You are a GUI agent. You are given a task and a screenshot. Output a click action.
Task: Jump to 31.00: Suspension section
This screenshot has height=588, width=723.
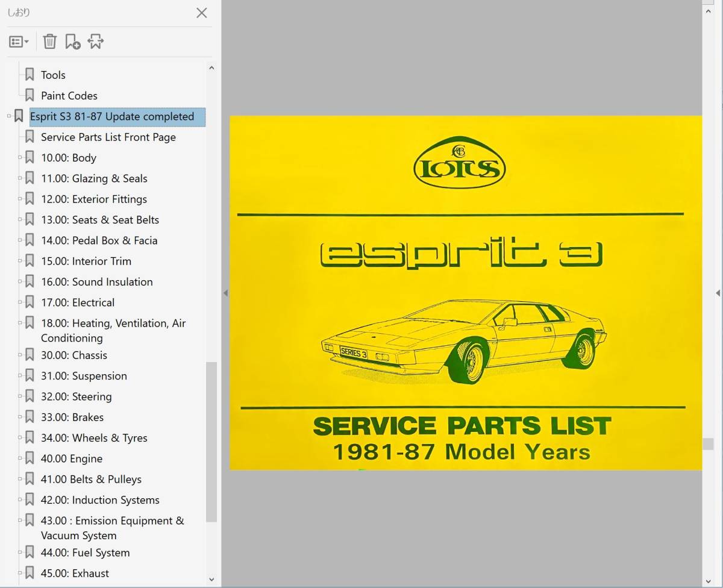tap(84, 376)
